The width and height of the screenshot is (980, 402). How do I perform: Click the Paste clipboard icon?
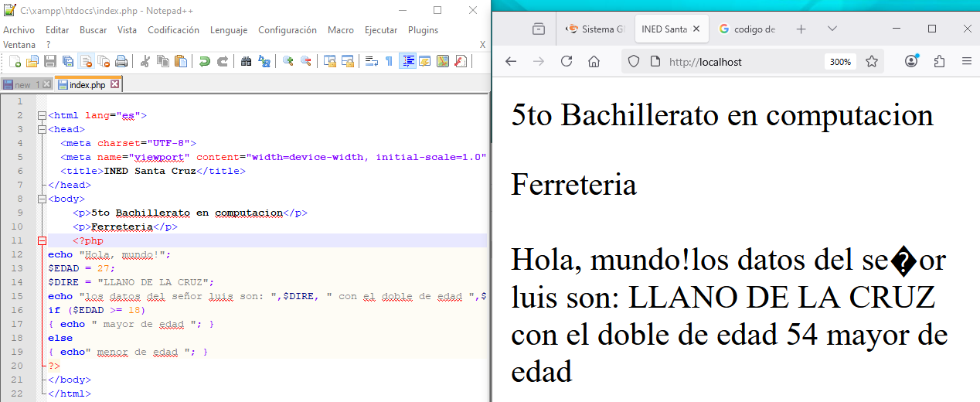click(x=181, y=61)
